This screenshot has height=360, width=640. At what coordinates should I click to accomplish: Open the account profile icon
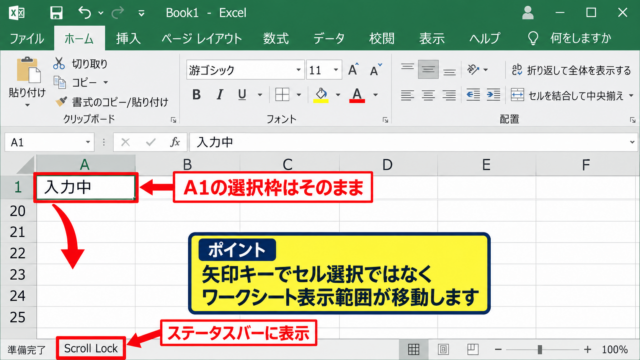pos(528,13)
